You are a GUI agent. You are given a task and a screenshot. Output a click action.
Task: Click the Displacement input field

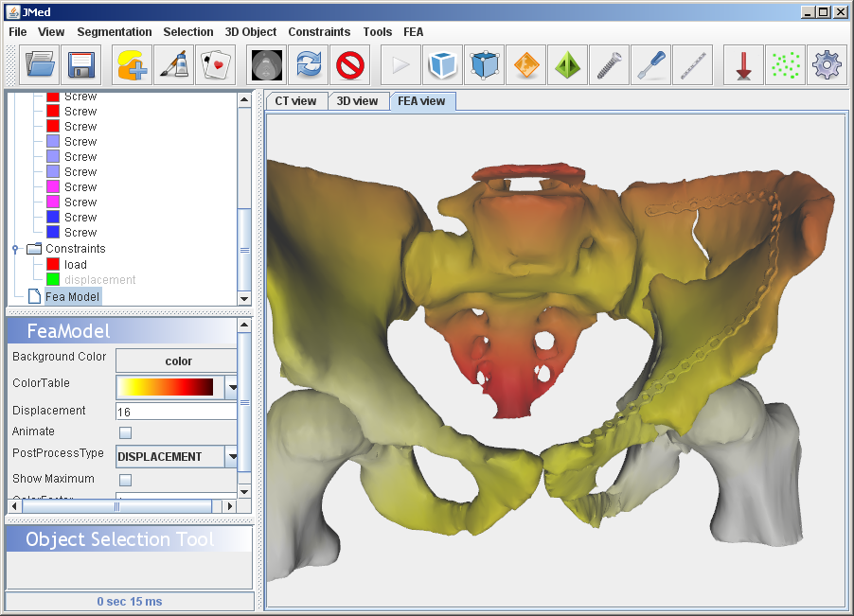click(x=175, y=412)
